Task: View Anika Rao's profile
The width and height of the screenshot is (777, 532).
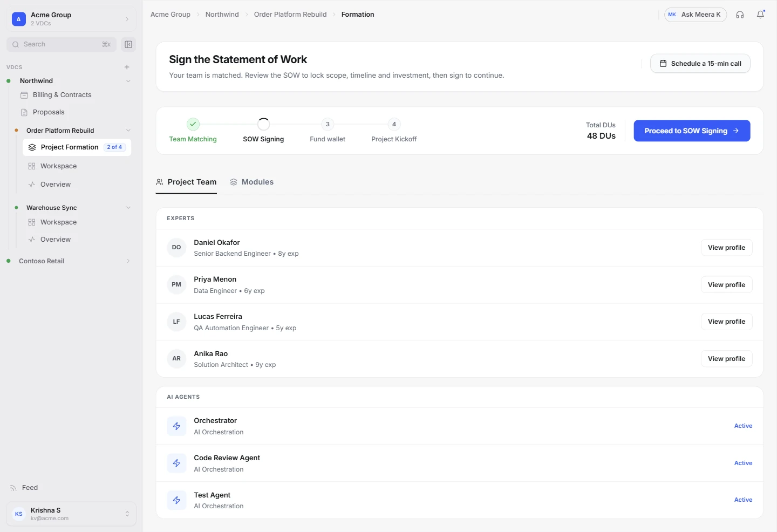Action: point(726,359)
